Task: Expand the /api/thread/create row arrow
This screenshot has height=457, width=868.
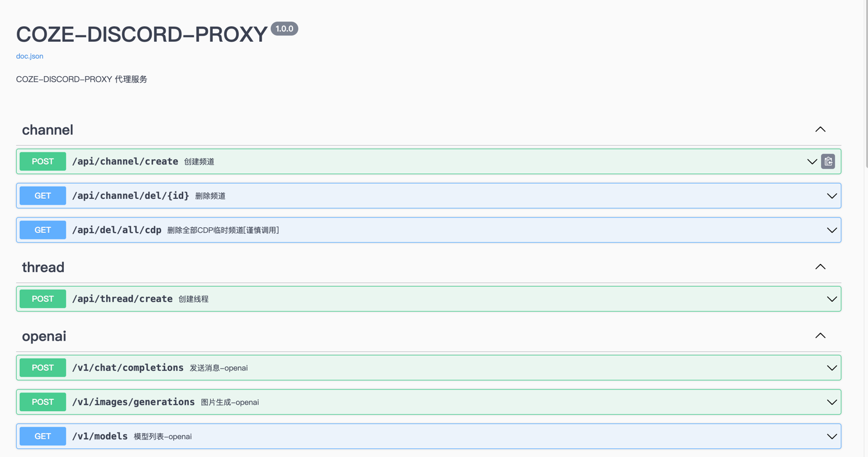Action: click(x=832, y=299)
